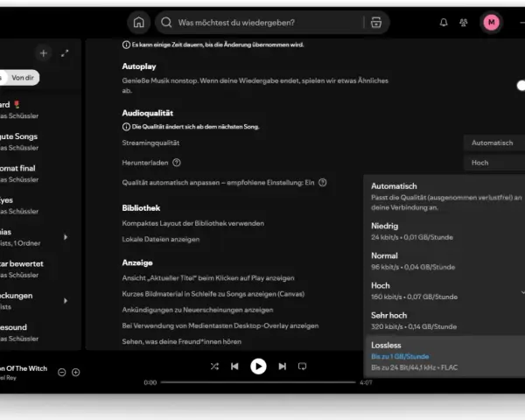Click 'Kurzes Bildmaterial in Schleife' Canvas setting text
The width and height of the screenshot is (525, 420).
pos(213,294)
